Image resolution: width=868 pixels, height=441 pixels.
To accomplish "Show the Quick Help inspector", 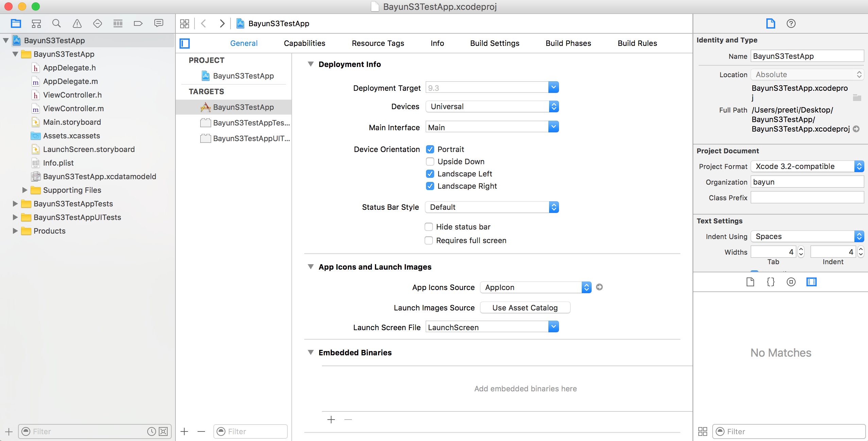I will click(791, 23).
